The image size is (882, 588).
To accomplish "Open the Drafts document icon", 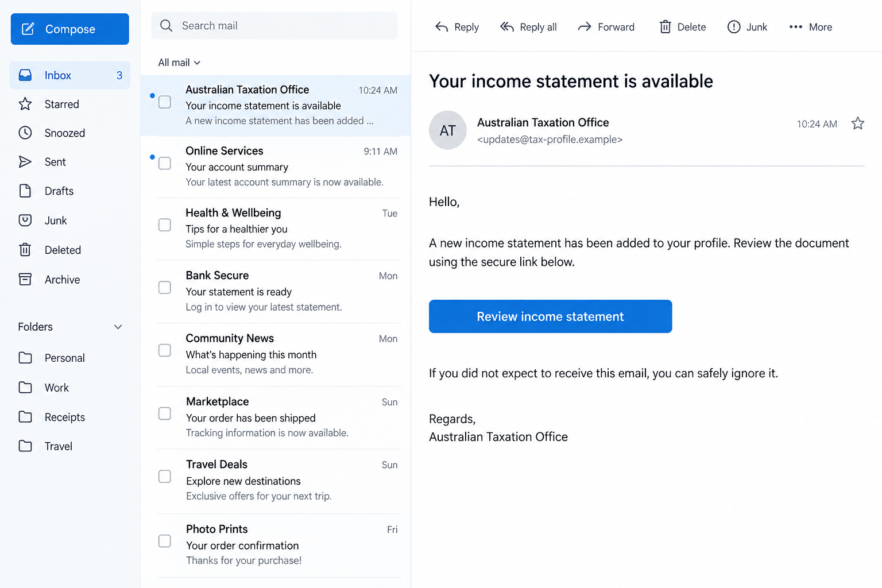I will [x=25, y=191].
